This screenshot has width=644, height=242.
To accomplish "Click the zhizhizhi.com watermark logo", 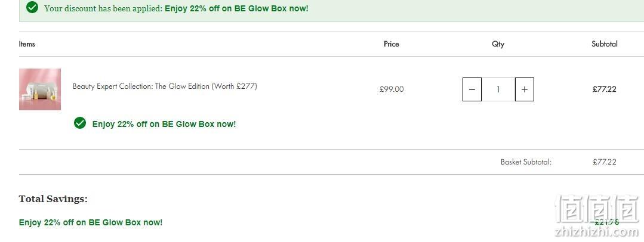I will coord(597,216).
